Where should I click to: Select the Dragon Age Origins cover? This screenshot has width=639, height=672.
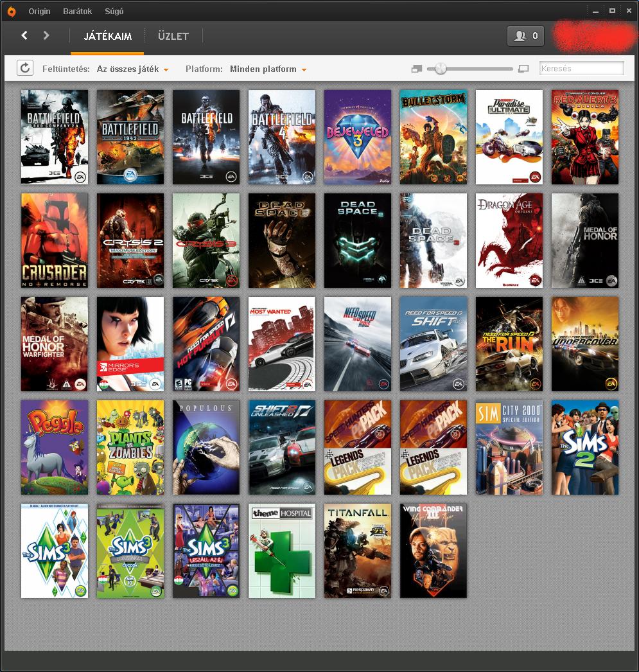[509, 240]
